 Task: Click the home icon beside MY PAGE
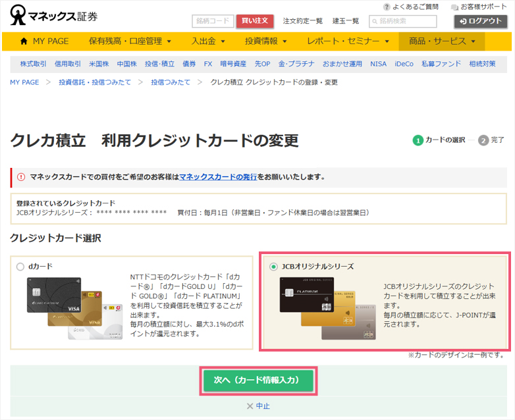pos(24,41)
